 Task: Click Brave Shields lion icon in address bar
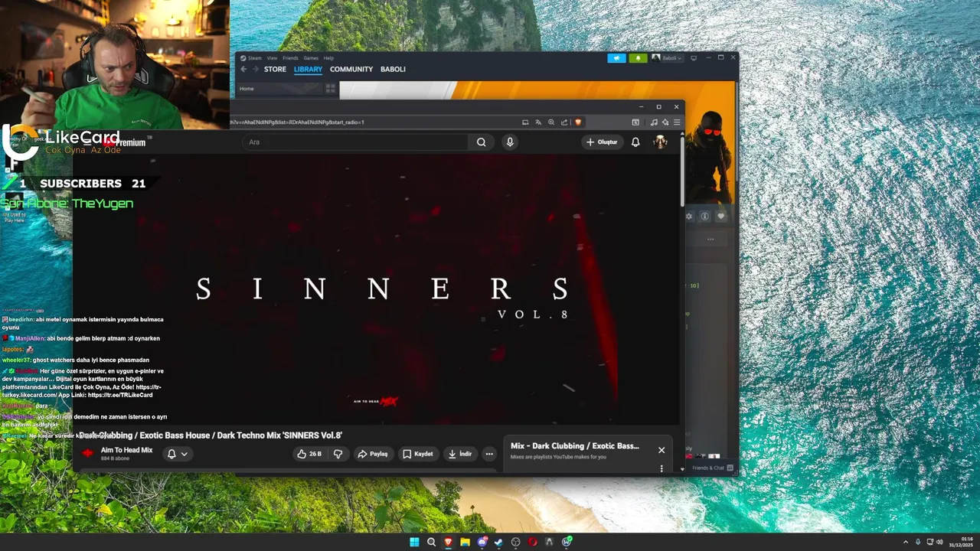pyautogui.click(x=578, y=122)
